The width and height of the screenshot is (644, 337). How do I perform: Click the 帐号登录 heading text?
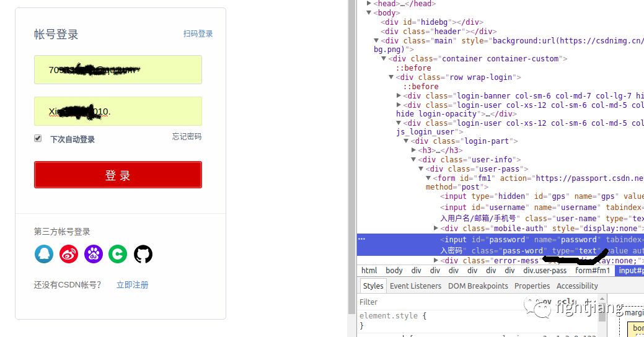pyautogui.click(x=56, y=35)
